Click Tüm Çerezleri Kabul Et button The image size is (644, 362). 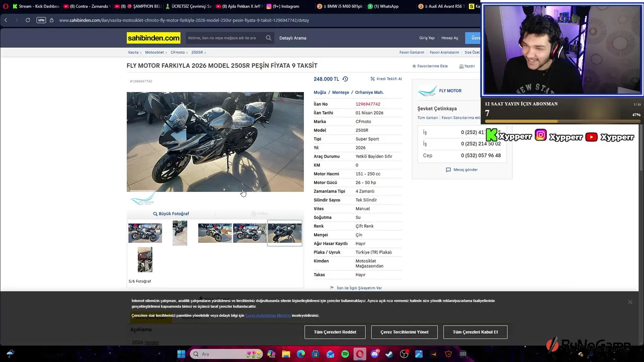475,332
